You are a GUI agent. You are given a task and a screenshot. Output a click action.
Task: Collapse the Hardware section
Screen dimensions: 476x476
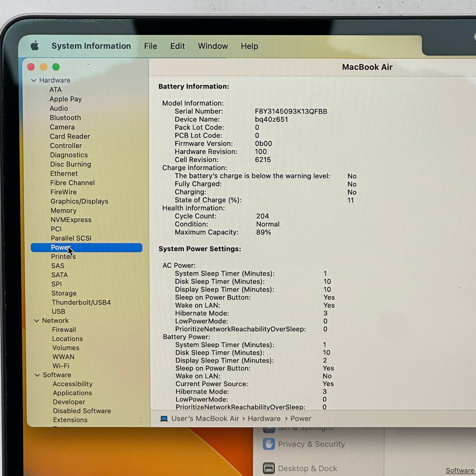34,80
